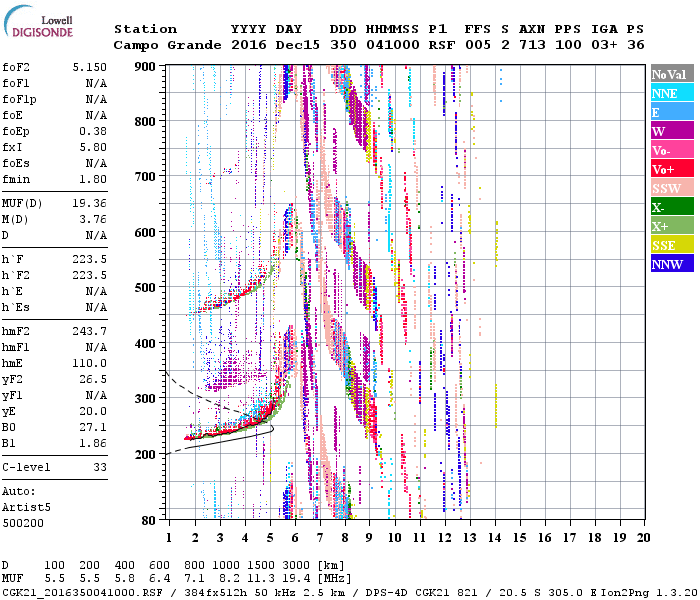The image size is (700, 600).
Task: Select the RSF program value
Action: pyautogui.click(x=442, y=45)
